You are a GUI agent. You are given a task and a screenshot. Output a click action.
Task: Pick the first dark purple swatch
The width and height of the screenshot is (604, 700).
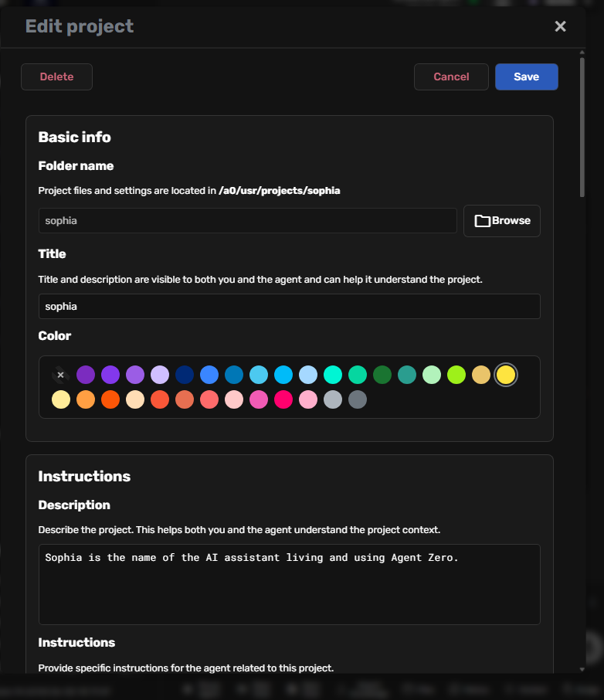click(x=85, y=375)
